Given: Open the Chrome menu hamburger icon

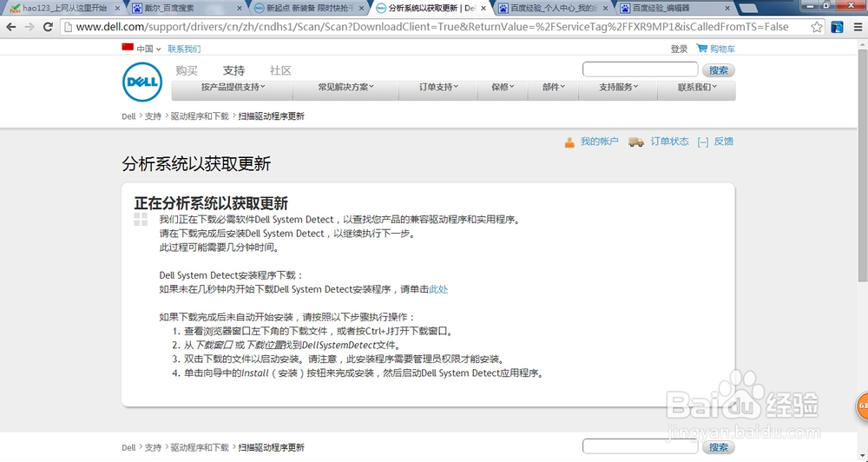Looking at the screenshot, I should [x=858, y=27].
